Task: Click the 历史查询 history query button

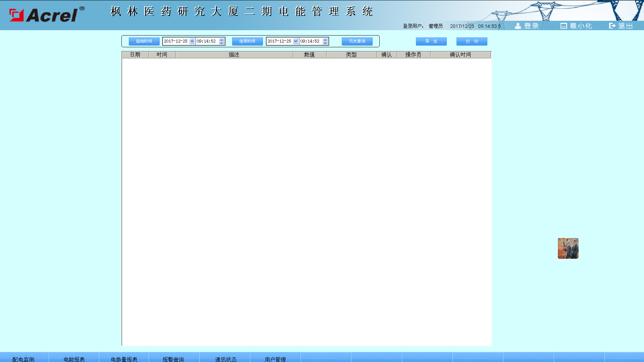Action: 357,41
